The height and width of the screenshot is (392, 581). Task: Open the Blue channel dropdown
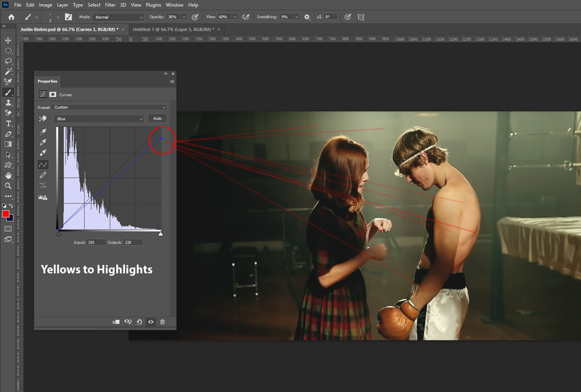99,119
